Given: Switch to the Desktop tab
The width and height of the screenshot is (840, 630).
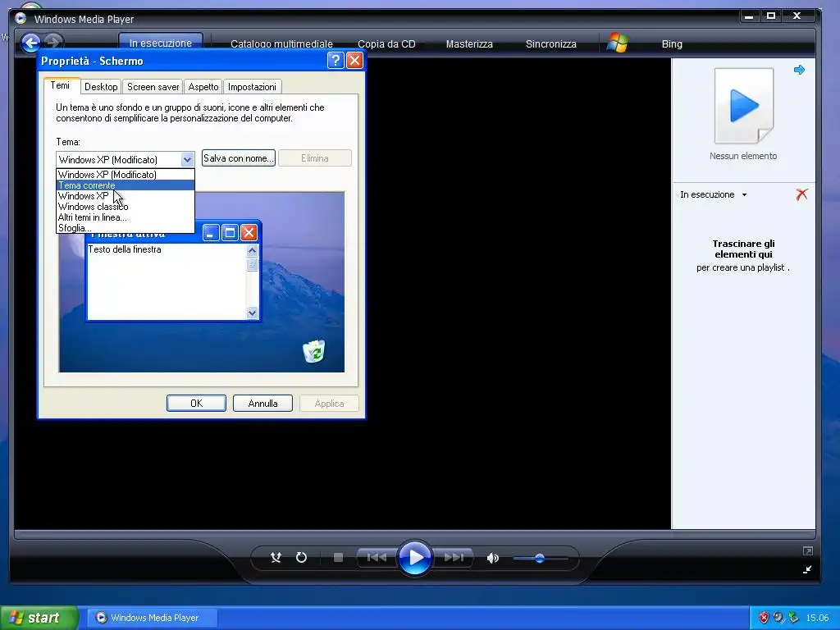Looking at the screenshot, I should 101,87.
